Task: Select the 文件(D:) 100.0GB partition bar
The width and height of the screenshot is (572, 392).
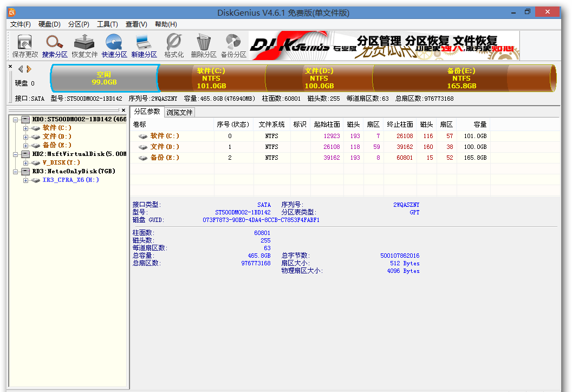Action: pyautogui.click(x=319, y=78)
